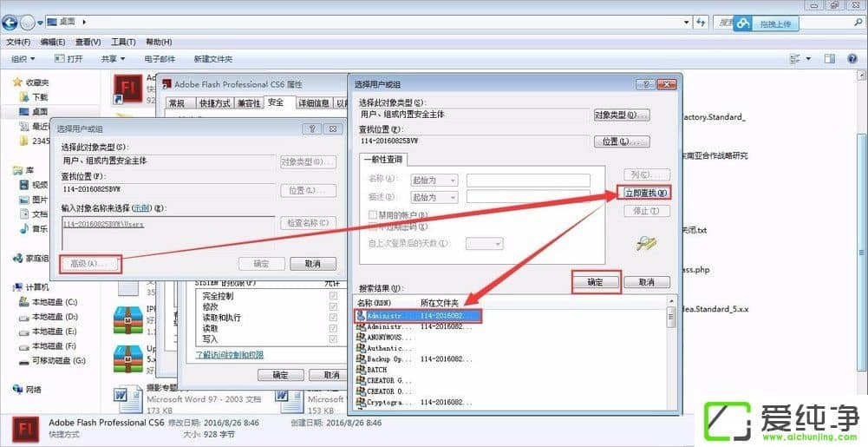The height and width of the screenshot is (447, 868).
Task: Open 音乐 library in sidebar
Action: click(34, 228)
